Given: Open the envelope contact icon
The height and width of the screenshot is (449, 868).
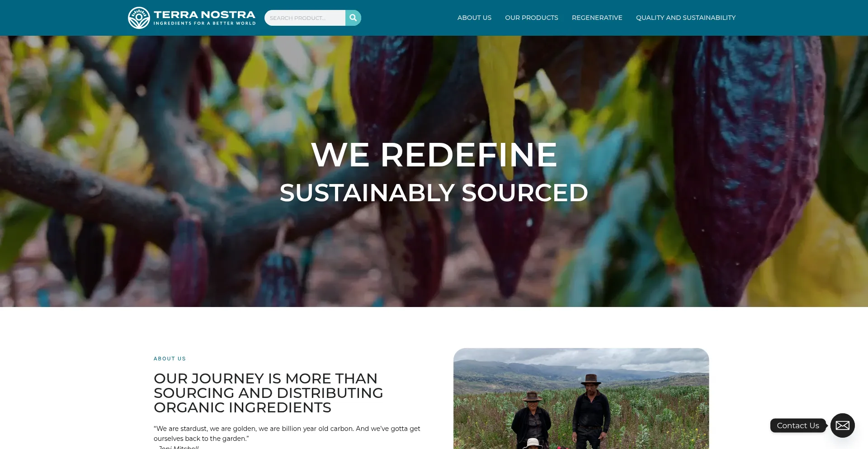Looking at the screenshot, I should (x=842, y=425).
